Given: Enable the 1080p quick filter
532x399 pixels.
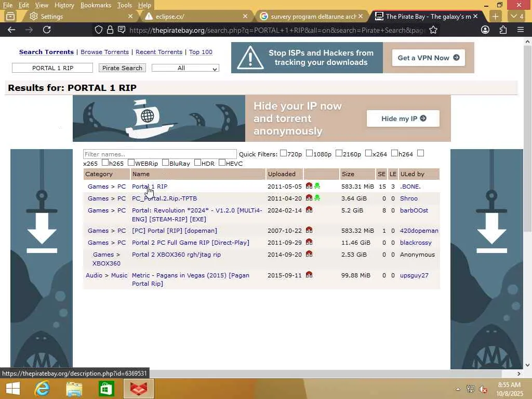Looking at the screenshot, I should [x=309, y=153].
